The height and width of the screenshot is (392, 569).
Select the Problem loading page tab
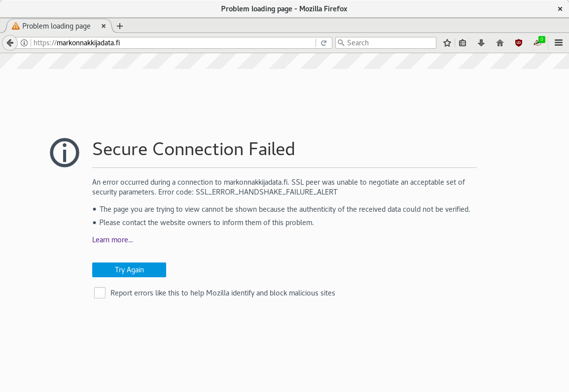56,26
